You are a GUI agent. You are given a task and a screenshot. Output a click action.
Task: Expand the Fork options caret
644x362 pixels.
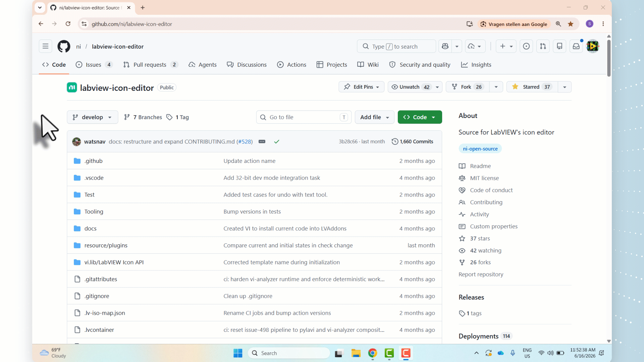[x=496, y=87]
